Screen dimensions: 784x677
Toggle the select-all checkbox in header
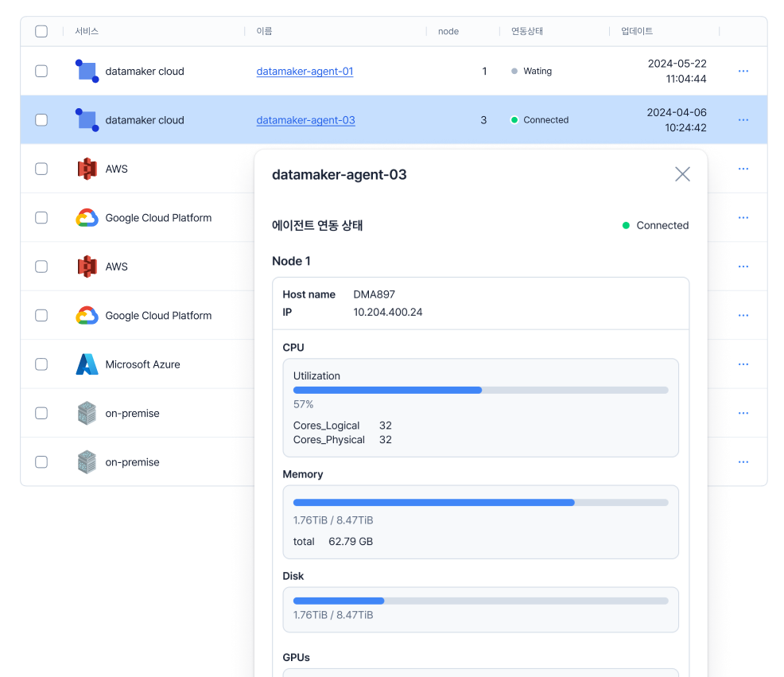[x=41, y=31]
